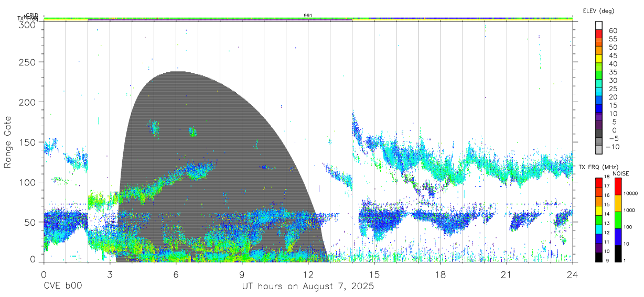
Task: Click the 3 tick on UT hours axis
Action: 110,274
